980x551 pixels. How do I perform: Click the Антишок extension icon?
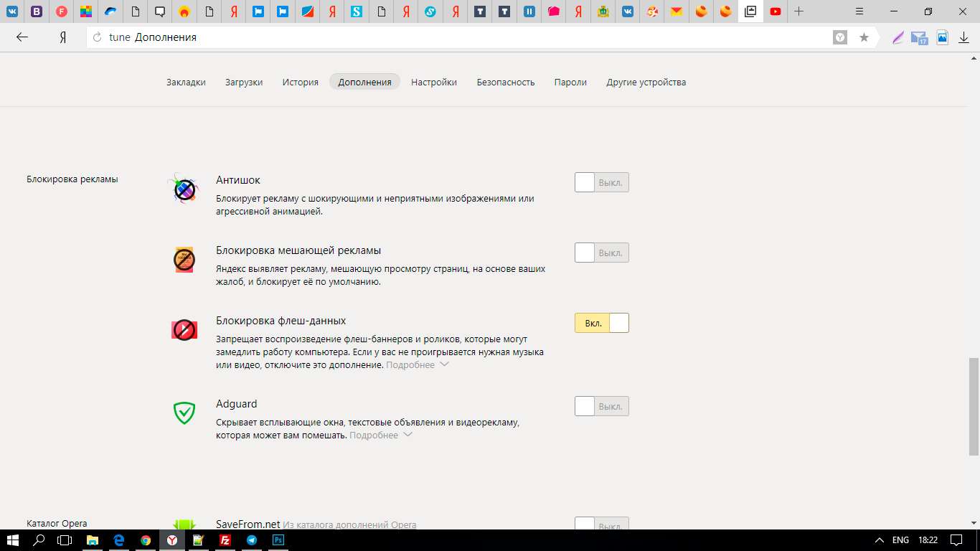coord(184,189)
